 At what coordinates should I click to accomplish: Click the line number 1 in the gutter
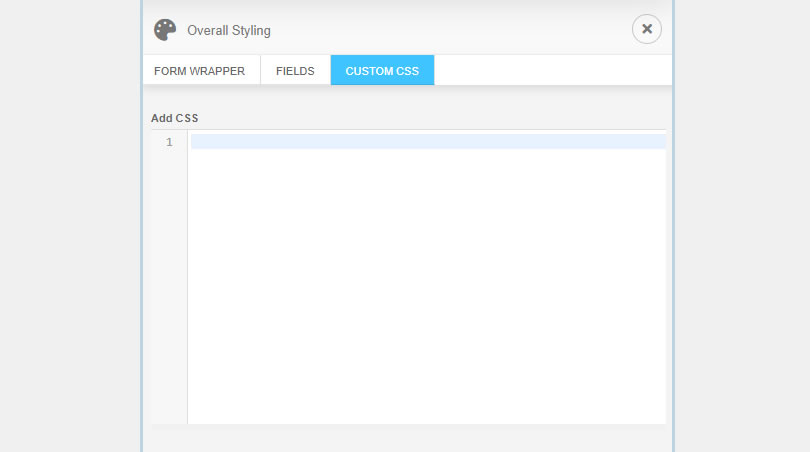pos(169,142)
